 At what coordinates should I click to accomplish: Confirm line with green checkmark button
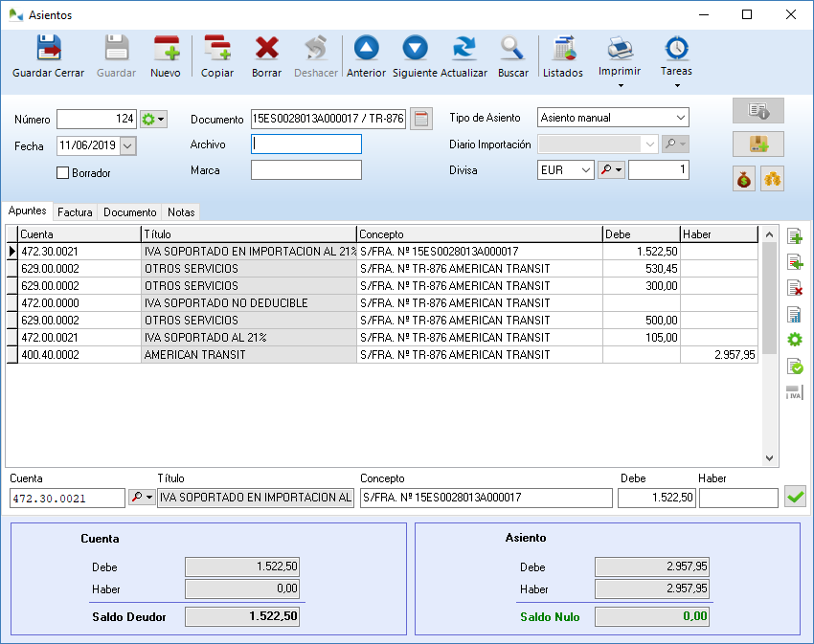tap(795, 497)
